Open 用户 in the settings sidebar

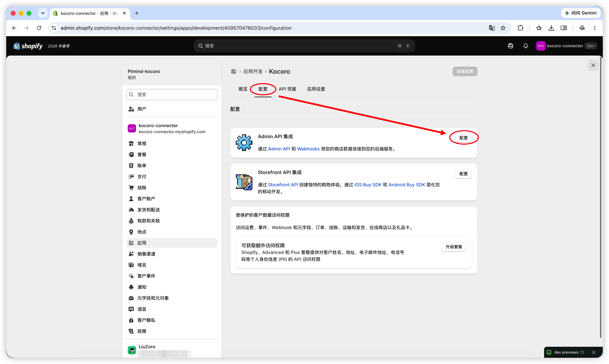(x=172, y=109)
